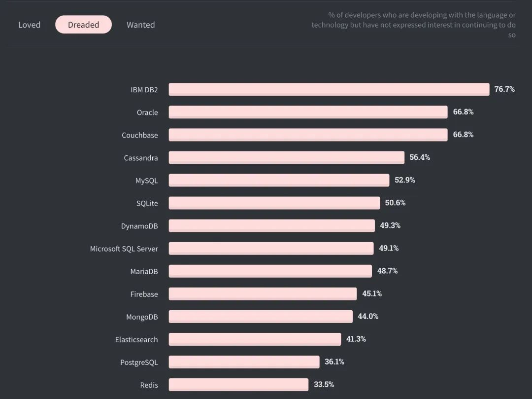Image resolution: width=532 pixels, height=399 pixels.
Task: Open the Wanted tab
Action: 141,25
